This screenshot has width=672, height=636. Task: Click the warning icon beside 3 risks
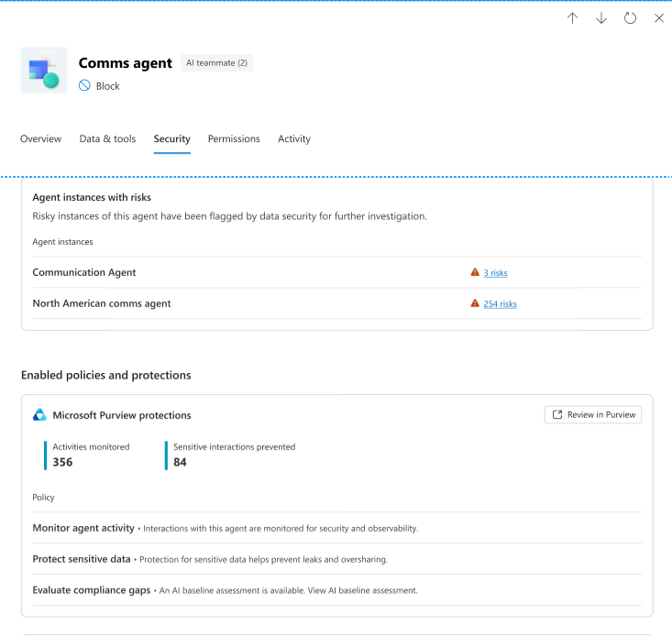pyautogui.click(x=475, y=272)
